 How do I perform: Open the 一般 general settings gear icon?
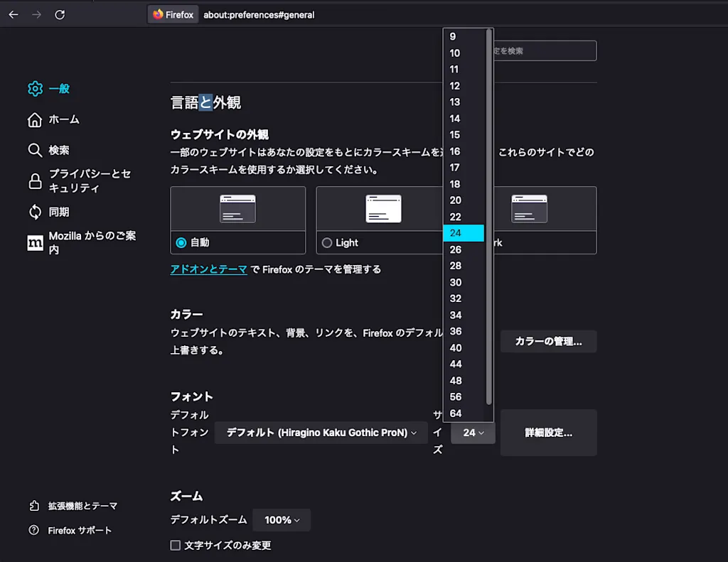(36, 89)
